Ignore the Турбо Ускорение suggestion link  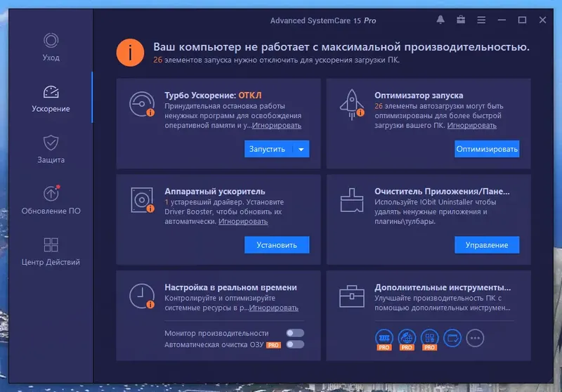pos(277,126)
